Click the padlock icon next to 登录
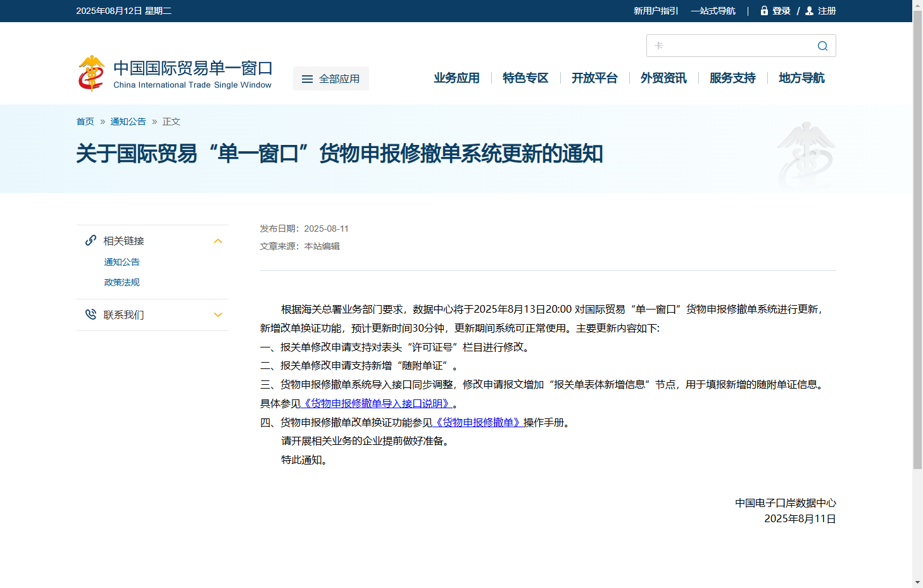Viewport: 923px width, 588px height. [x=763, y=11]
